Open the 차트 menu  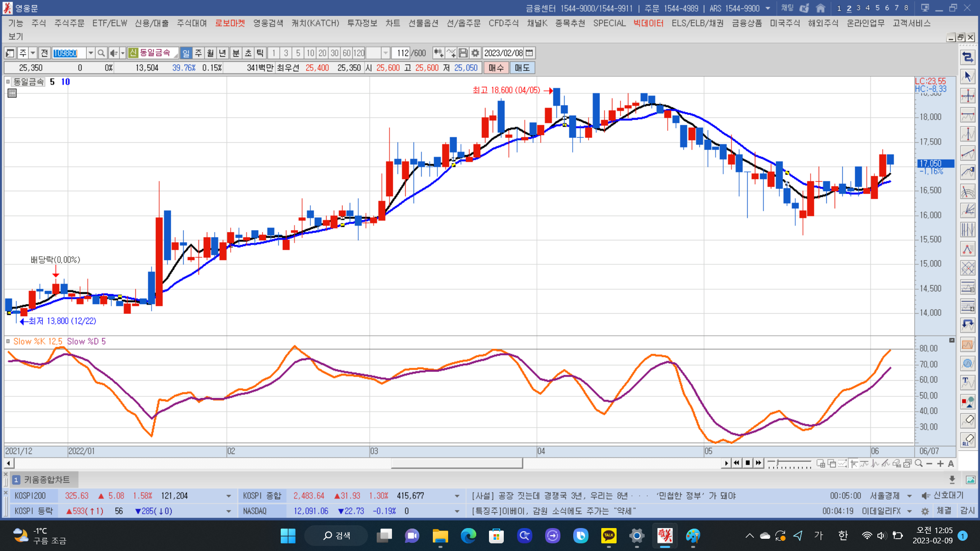pos(393,23)
